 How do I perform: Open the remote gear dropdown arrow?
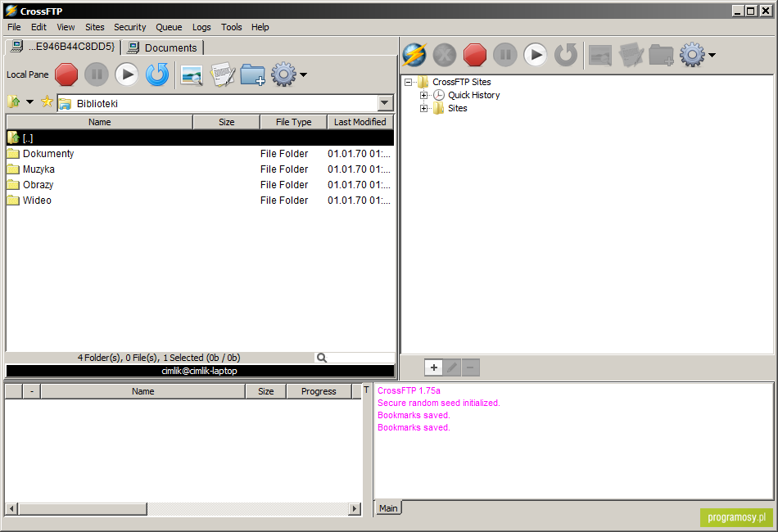click(712, 55)
